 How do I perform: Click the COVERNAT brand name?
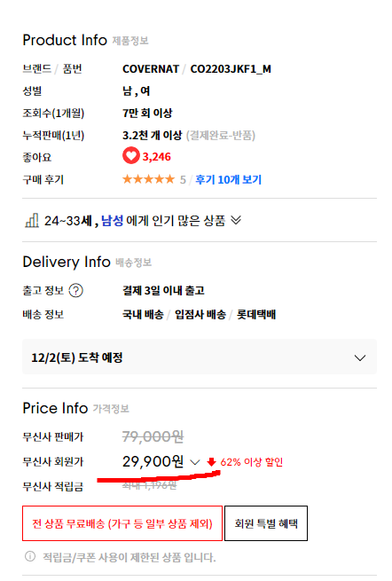click(151, 69)
